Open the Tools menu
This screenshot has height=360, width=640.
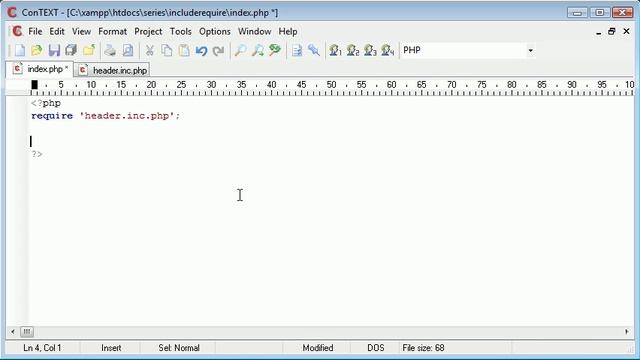(x=180, y=31)
